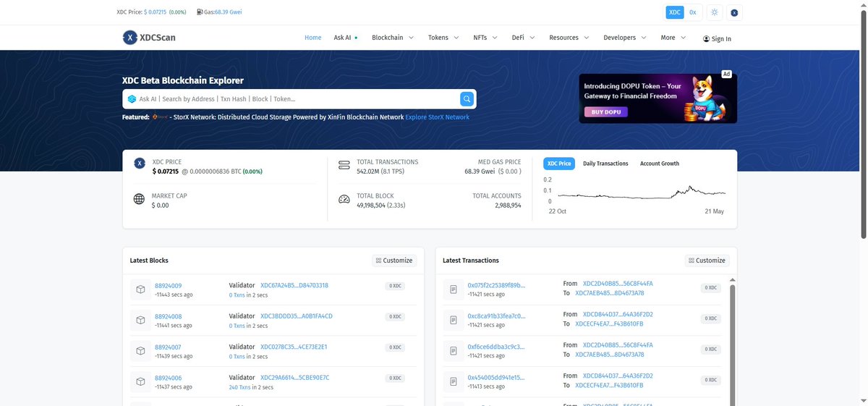Screen dimensions: 868x406
Task: Open the 240 Txns link for block 88924006
Action: click(x=240, y=387)
